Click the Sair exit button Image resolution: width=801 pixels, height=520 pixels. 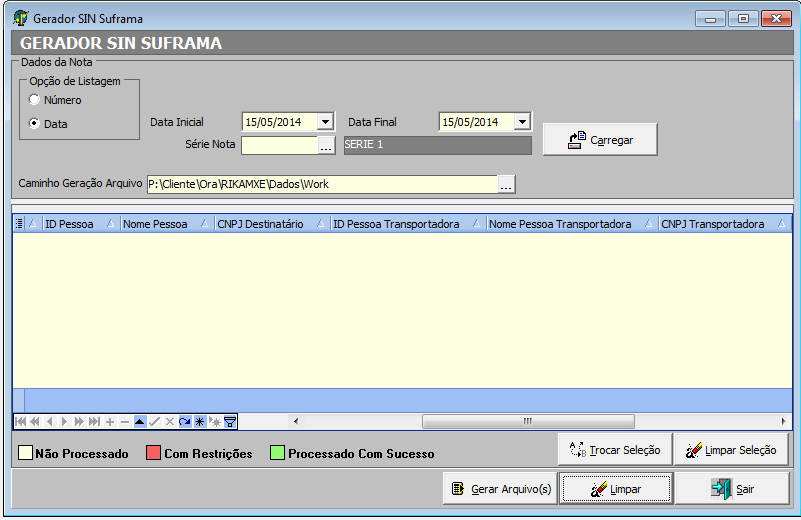[732, 489]
